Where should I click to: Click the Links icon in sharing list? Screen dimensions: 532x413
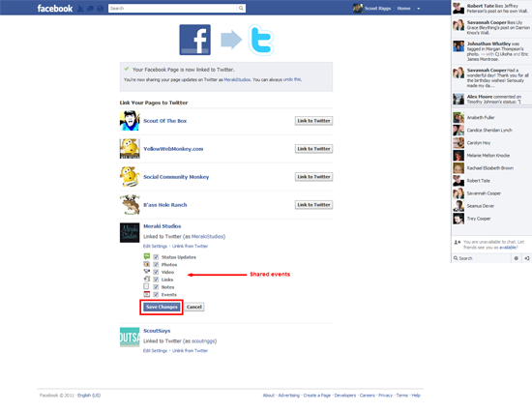(147, 279)
